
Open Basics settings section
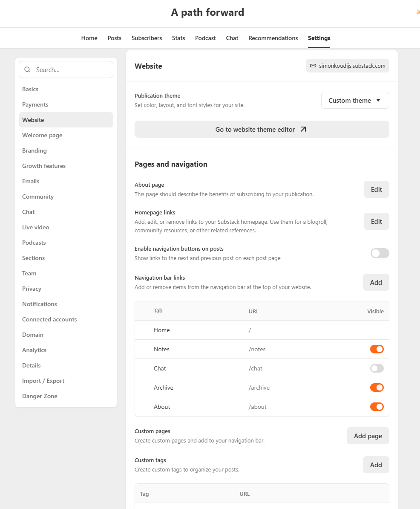(66, 89)
